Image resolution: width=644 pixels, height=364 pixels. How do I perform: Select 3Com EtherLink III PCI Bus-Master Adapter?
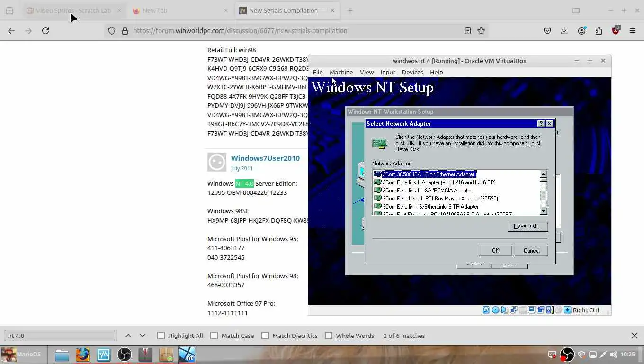coord(440,199)
